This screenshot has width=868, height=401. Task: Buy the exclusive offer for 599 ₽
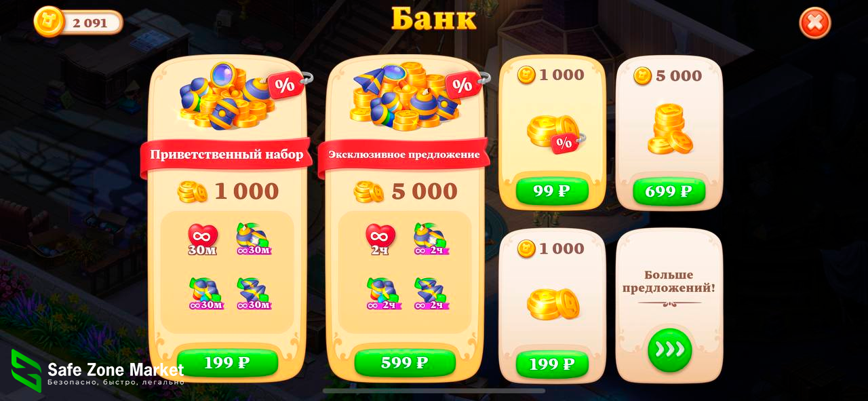(405, 363)
